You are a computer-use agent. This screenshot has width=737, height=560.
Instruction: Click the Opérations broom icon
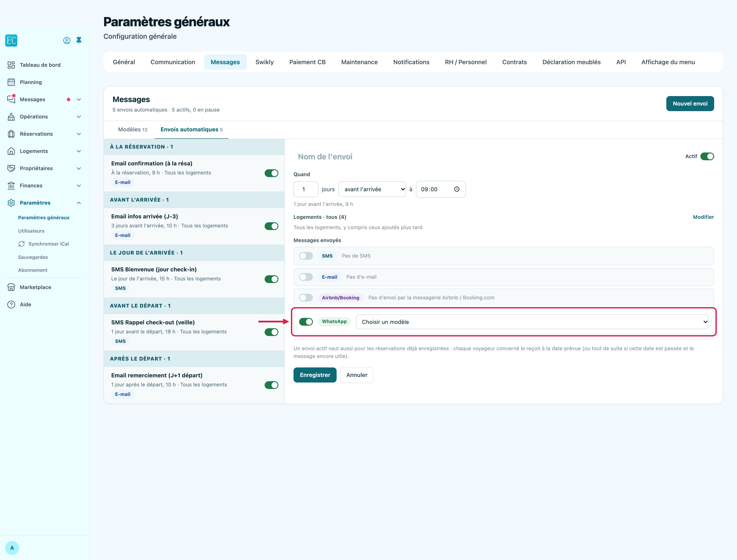point(11,116)
